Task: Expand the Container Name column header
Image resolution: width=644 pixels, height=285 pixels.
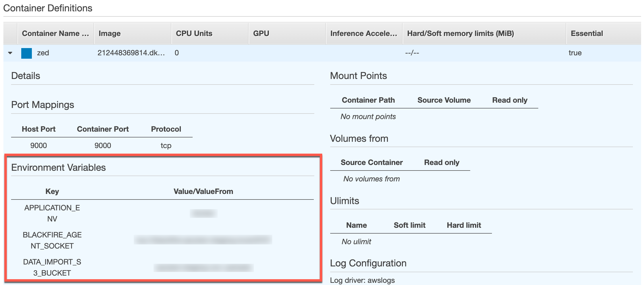Action: tap(56, 33)
